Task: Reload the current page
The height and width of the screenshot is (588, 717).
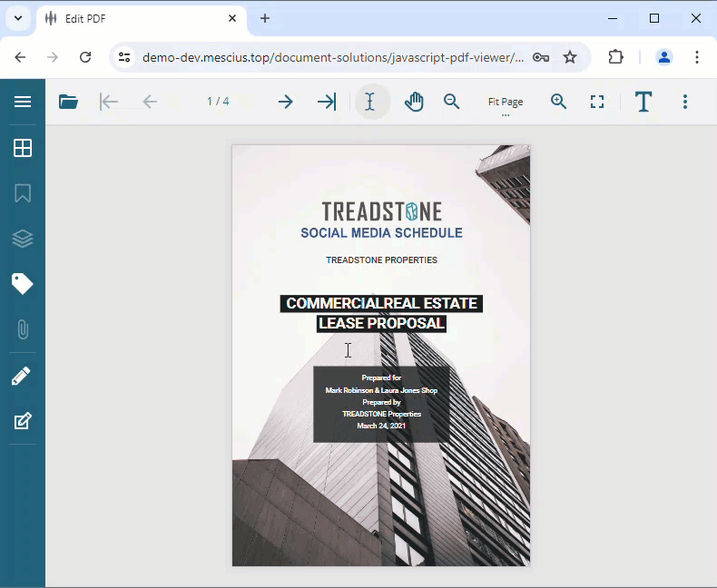Action: click(x=85, y=57)
